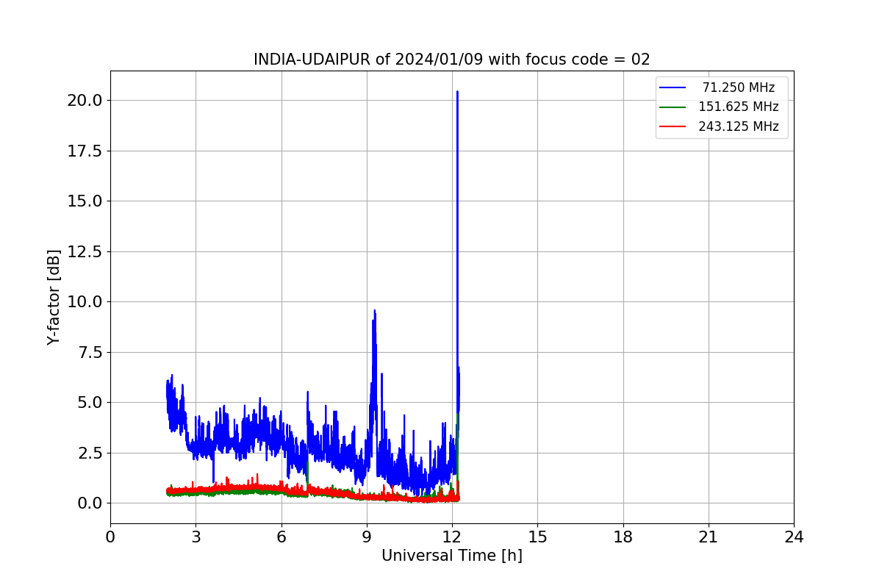Select the 151.625 MHz legend label
This screenshot has width=882, height=588.
pos(739,107)
